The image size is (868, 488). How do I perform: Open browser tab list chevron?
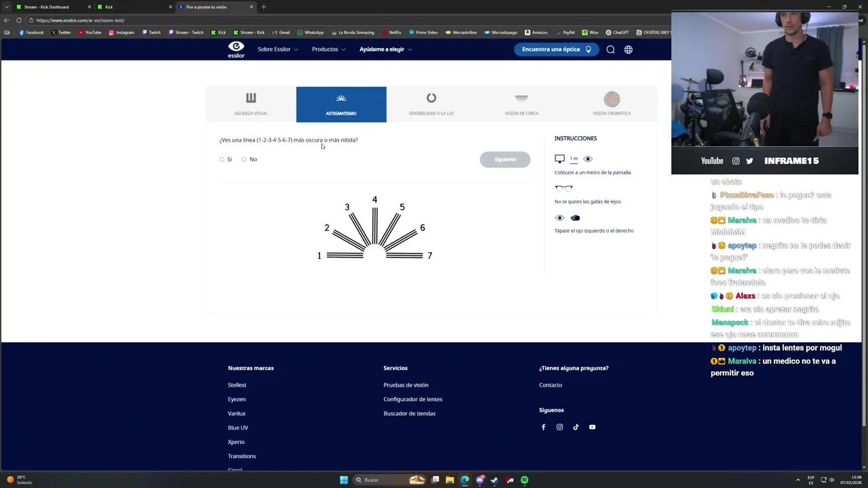7,7
